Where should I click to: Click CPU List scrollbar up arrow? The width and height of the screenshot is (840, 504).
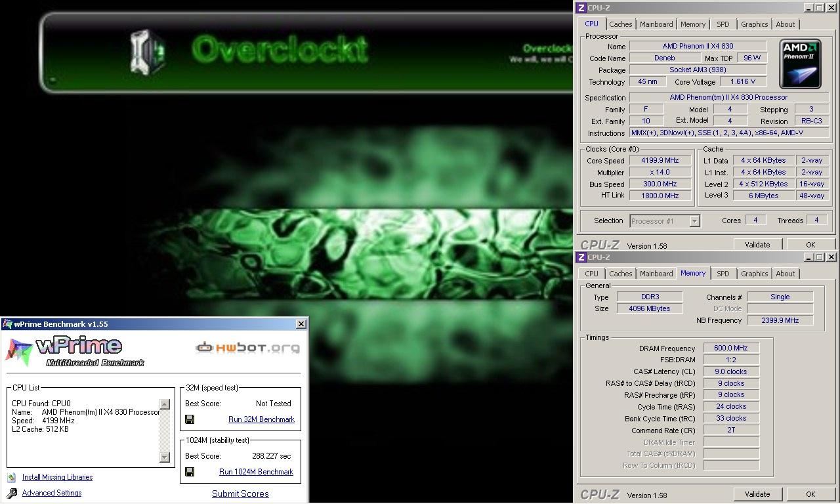pos(165,404)
